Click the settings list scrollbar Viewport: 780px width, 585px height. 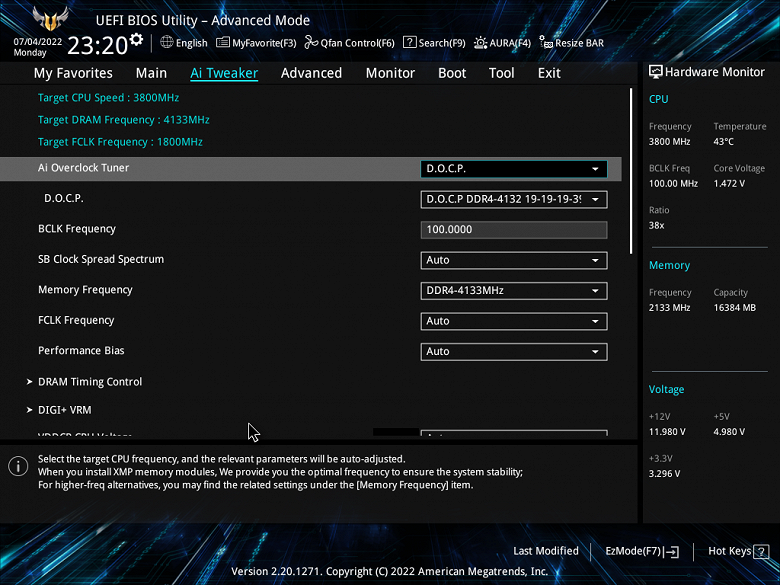631,171
